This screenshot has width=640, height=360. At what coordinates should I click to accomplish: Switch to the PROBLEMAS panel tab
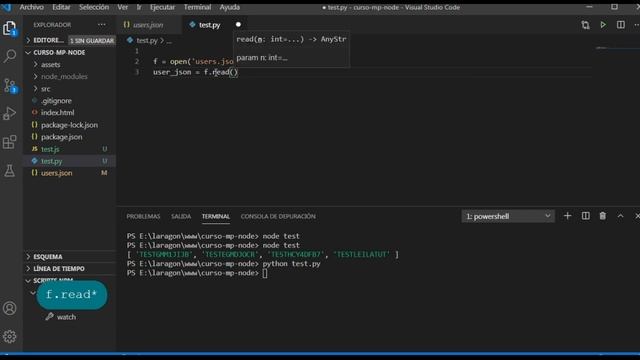[143, 216]
